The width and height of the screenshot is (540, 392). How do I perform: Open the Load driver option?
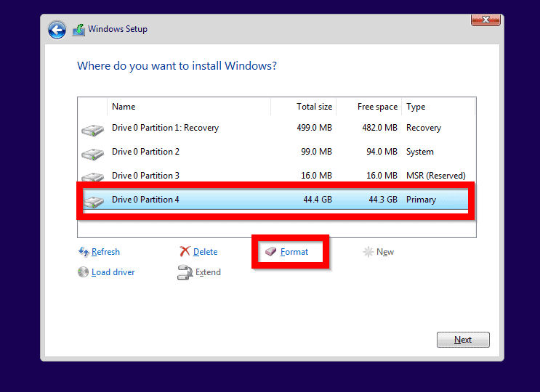pyautogui.click(x=113, y=272)
